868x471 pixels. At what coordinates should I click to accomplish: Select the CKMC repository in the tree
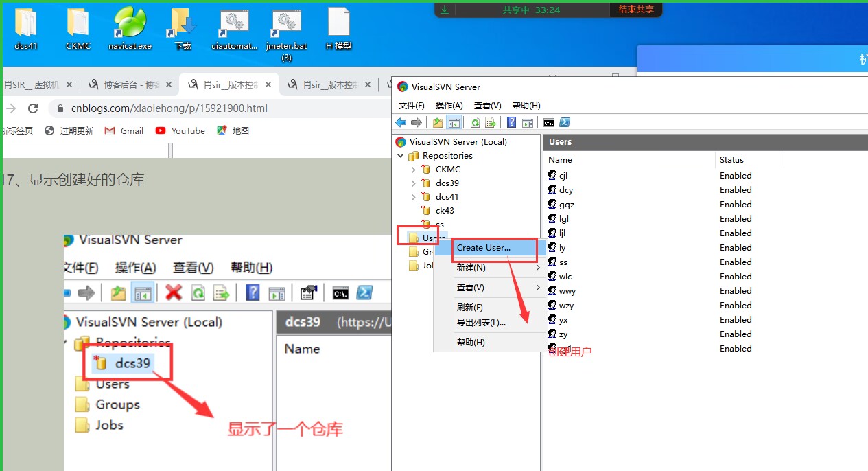coord(441,170)
